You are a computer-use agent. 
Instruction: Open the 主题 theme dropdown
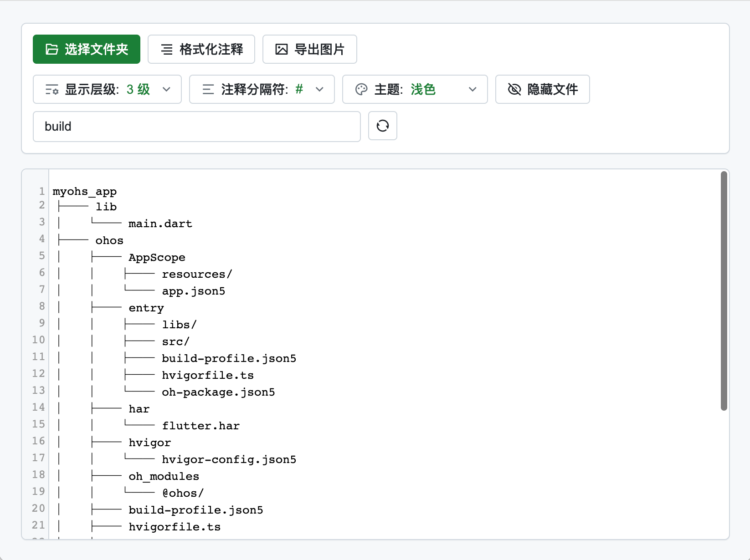(415, 89)
